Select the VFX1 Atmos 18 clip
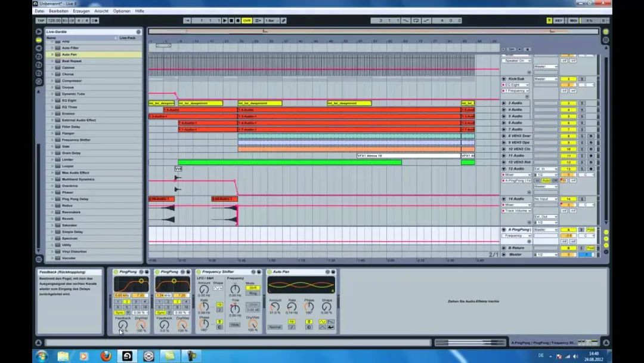 tap(408, 156)
